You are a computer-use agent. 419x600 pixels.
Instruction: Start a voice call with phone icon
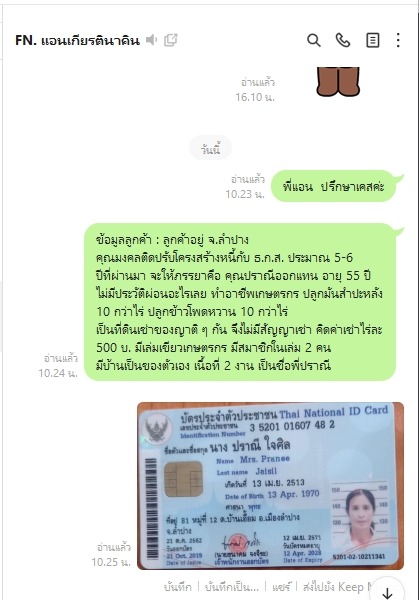pyautogui.click(x=343, y=40)
